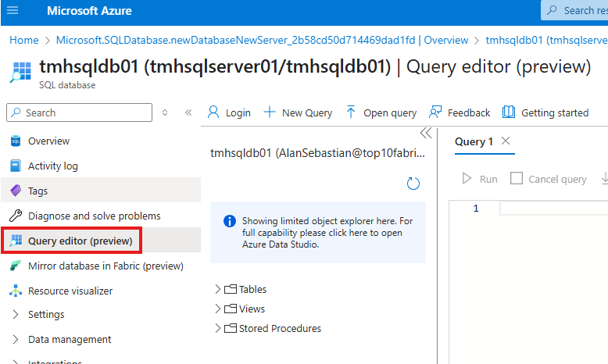
Task: Open Feedback from toolbar
Action: 460,112
